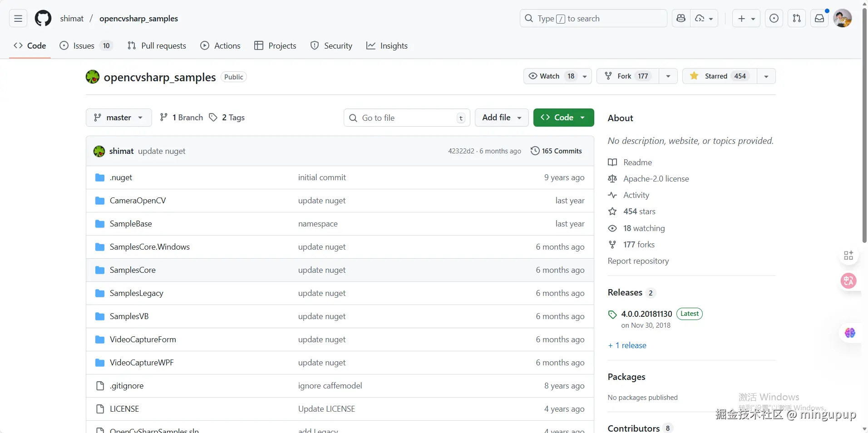Screen dimensions: 868x433
Task: Open the hamburger navigation menu
Action: [18, 19]
